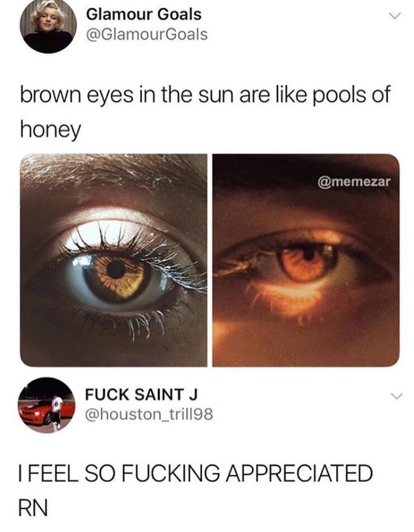Open the Glamour Goals profile picture
The height and width of the screenshot is (532, 414).
(49, 26)
